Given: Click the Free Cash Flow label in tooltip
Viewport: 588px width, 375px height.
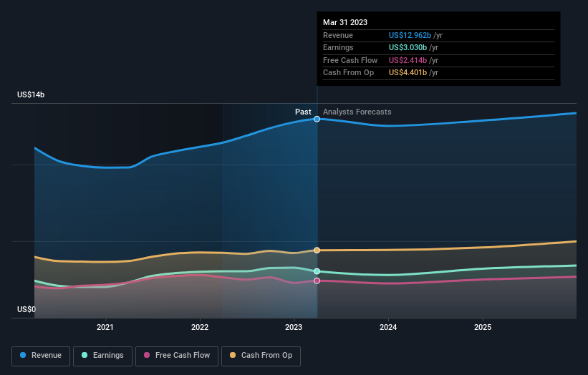Looking at the screenshot, I should point(350,60).
